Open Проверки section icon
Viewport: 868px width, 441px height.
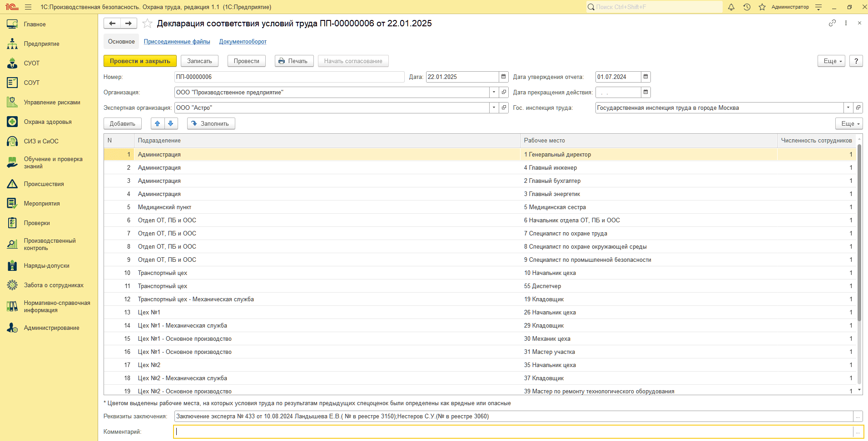[12, 223]
